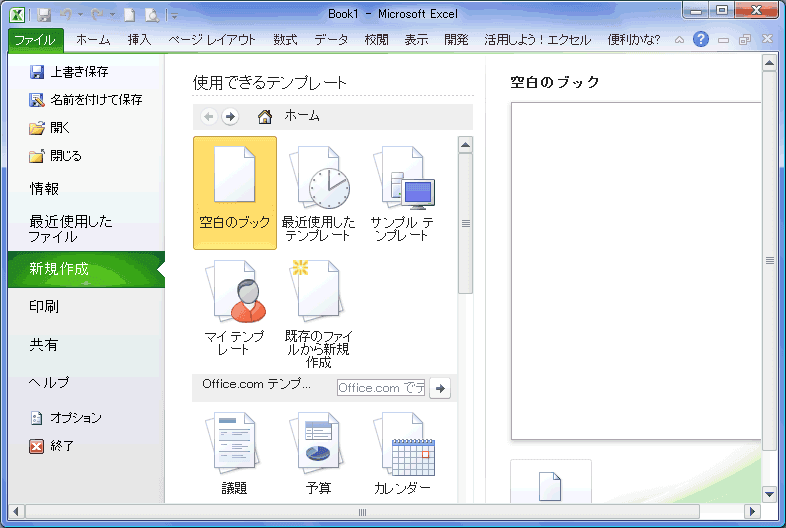Expand the Quick Access Toolbar customize dropdown
Viewport: 786px width, 528px height.
pyautogui.click(x=174, y=16)
